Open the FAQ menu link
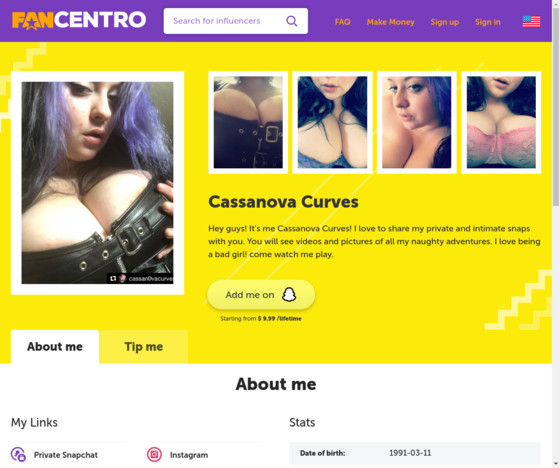560x468 pixels. pyautogui.click(x=342, y=22)
